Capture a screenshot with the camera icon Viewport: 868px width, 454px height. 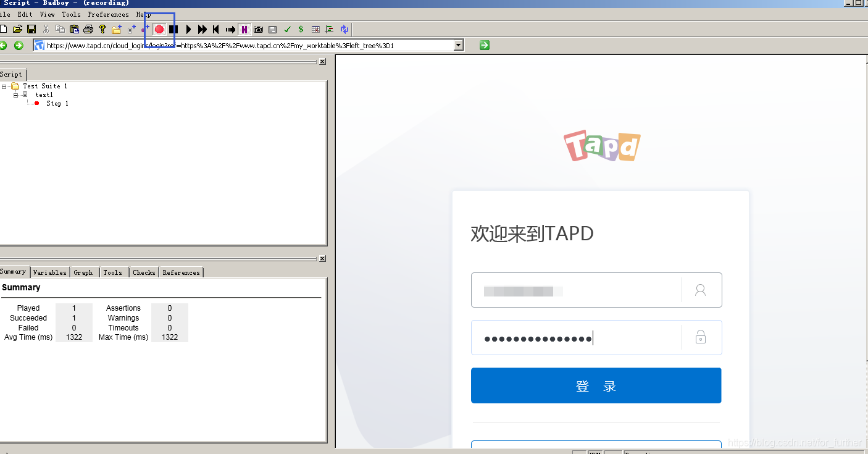pyautogui.click(x=258, y=29)
